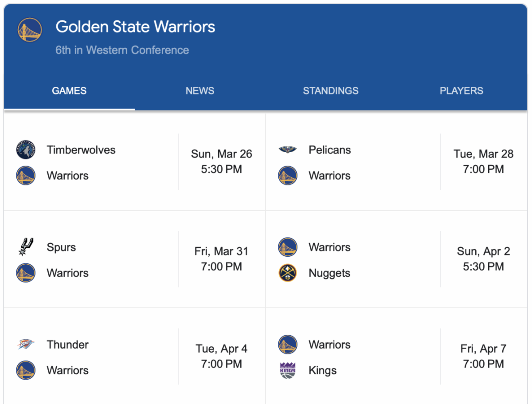The height and width of the screenshot is (404, 532).
Task: Show the Players tab
Action: (x=462, y=91)
